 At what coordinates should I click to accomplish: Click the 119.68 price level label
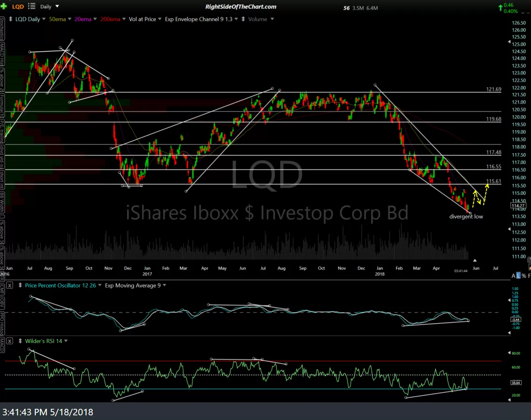pyautogui.click(x=494, y=119)
